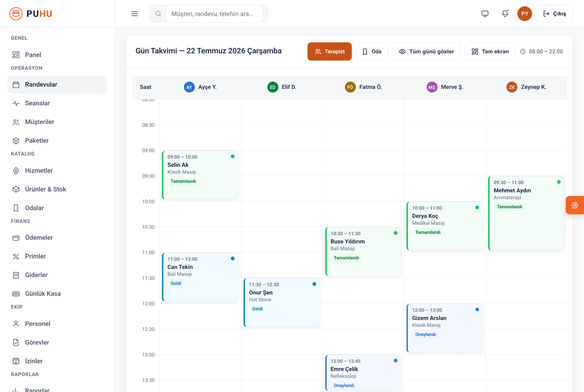Go to Seanslar page
This screenshot has height=392, width=584.
click(57, 103)
